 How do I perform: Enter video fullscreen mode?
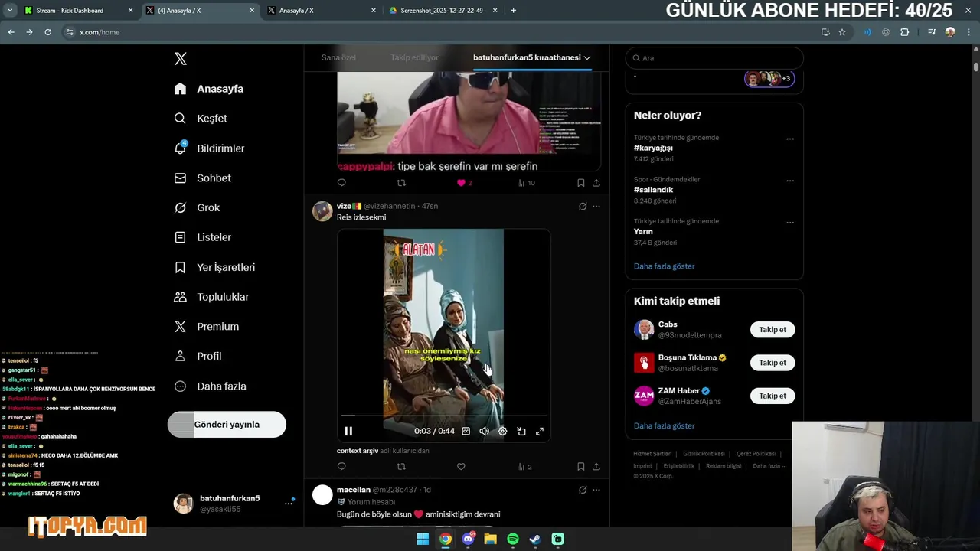(x=540, y=432)
